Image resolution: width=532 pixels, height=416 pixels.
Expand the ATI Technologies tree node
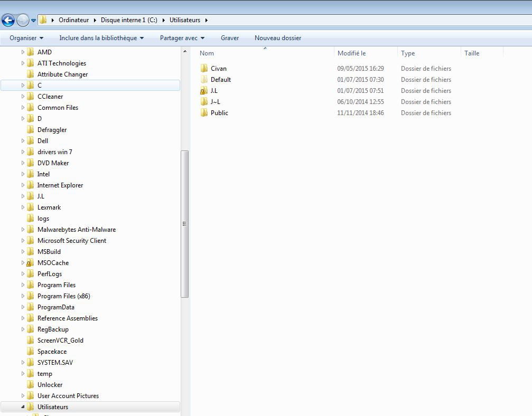(x=23, y=63)
